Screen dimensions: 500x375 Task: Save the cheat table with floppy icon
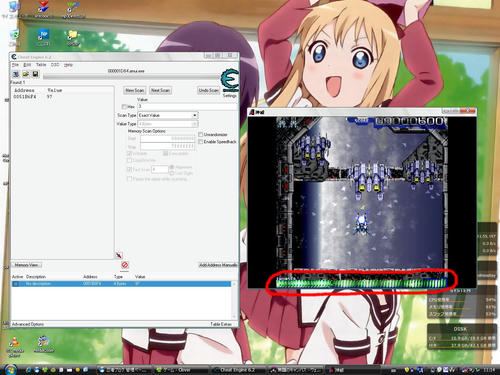(35, 74)
